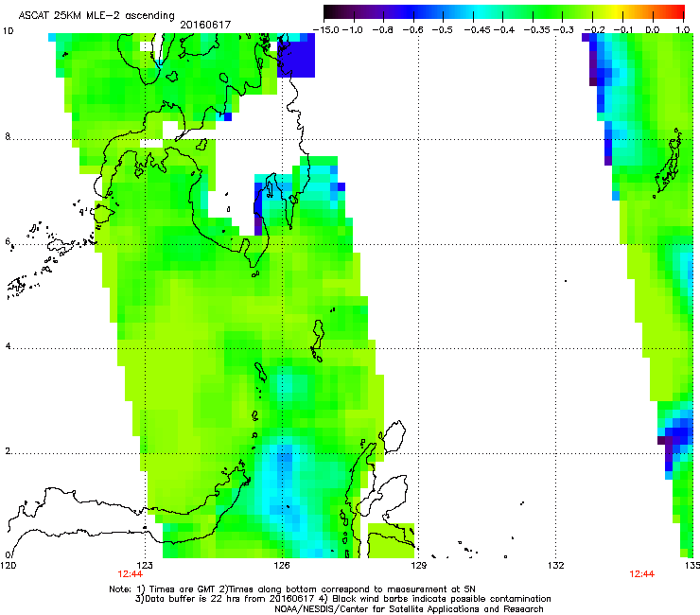700x615 pixels.
Task: Click the latitude axis label '8'
Action: [8, 136]
